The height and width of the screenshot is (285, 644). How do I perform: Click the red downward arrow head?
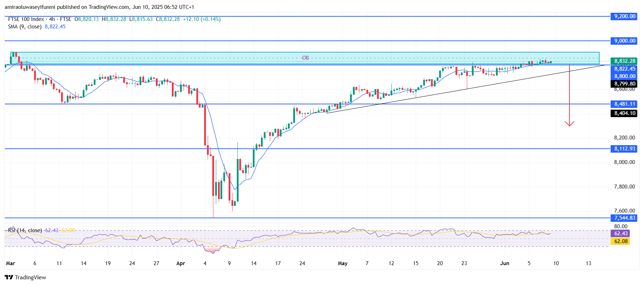tap(569, 124)
